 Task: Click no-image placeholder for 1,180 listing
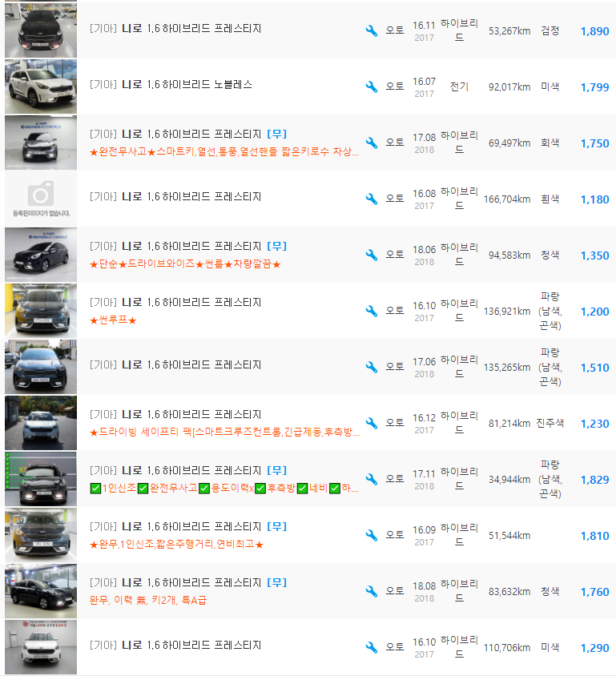(x=41, y=199)
